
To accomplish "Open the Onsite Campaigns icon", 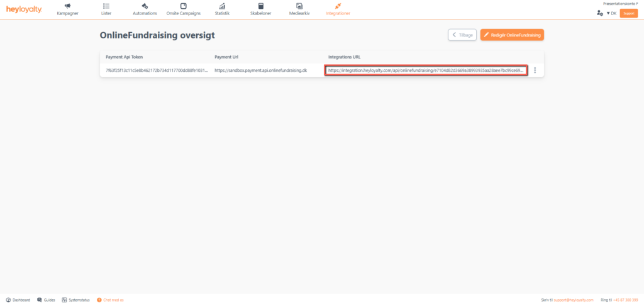I will click(183, 6).
